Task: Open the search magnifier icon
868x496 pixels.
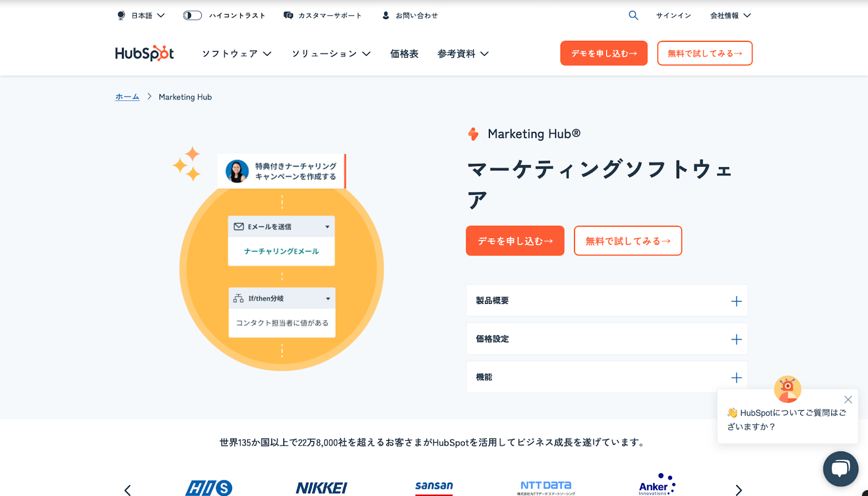Action: point(633,15)
